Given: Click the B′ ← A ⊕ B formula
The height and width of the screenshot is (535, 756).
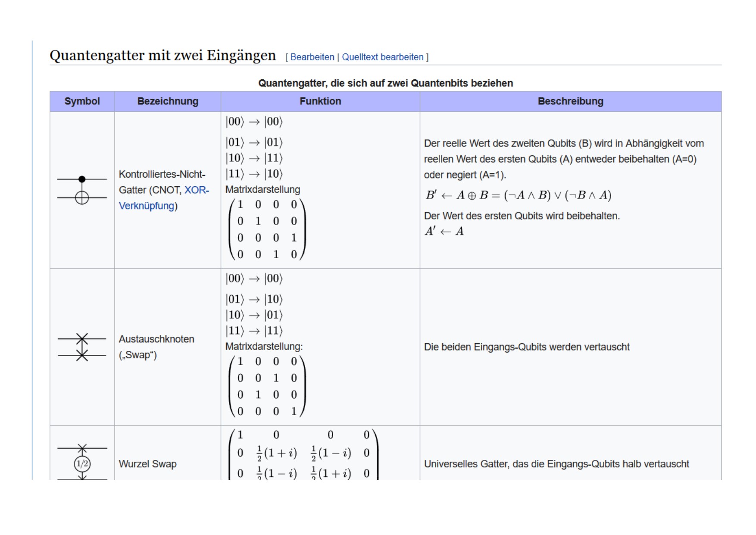Looking at the screenshot, I should click(518, 195).
